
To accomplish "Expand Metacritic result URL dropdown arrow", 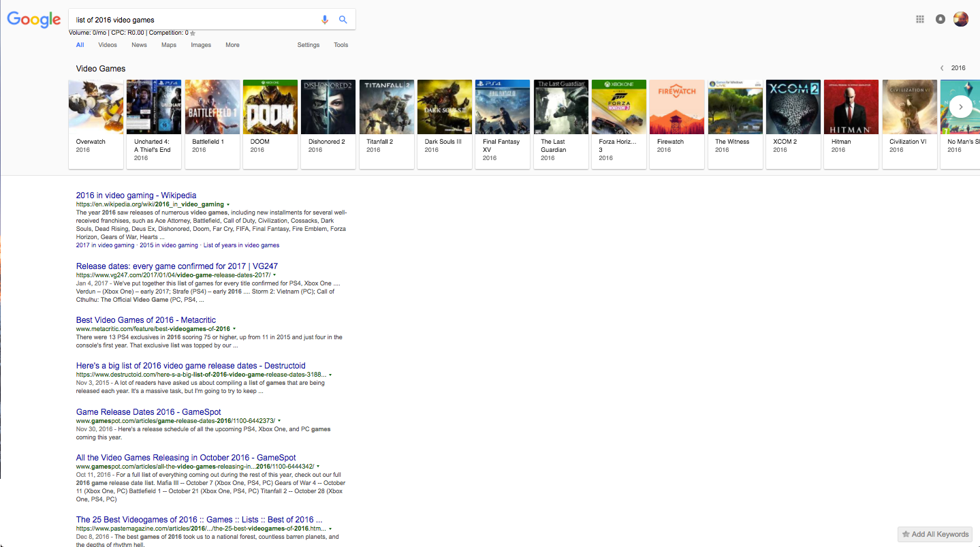I will click(x=234, y=329).
